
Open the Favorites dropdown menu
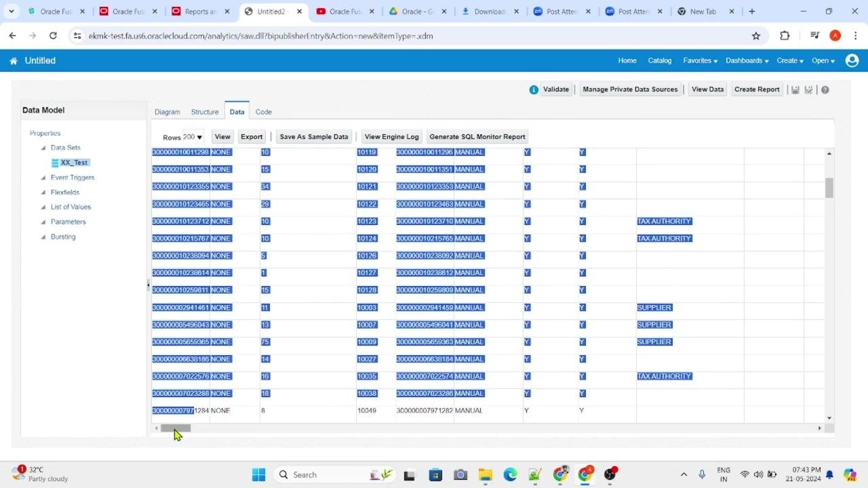(x=700, y=60)
